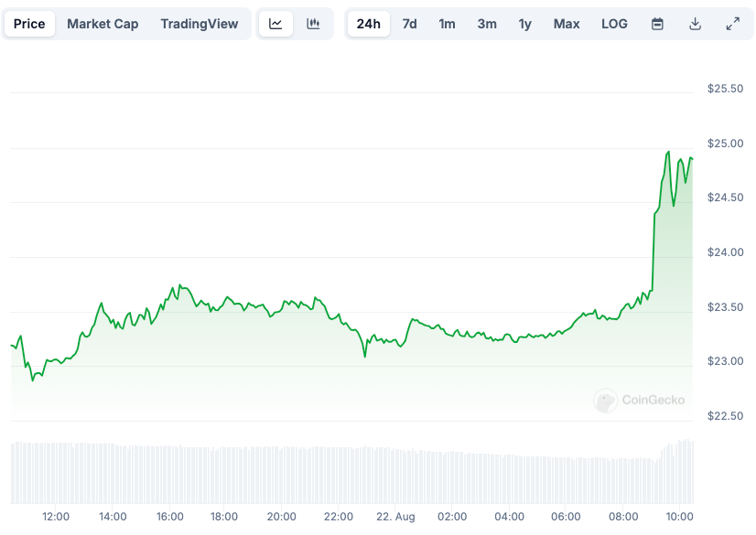Set range to 3m
Image resolution: width=756 pixels, height=535 pixels.
487,24
